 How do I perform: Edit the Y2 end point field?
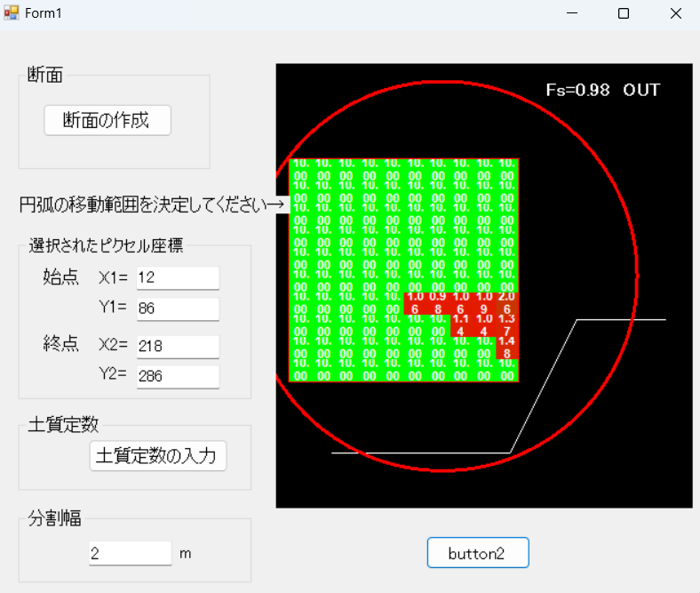pyautogui.click(x=178, y=376)
